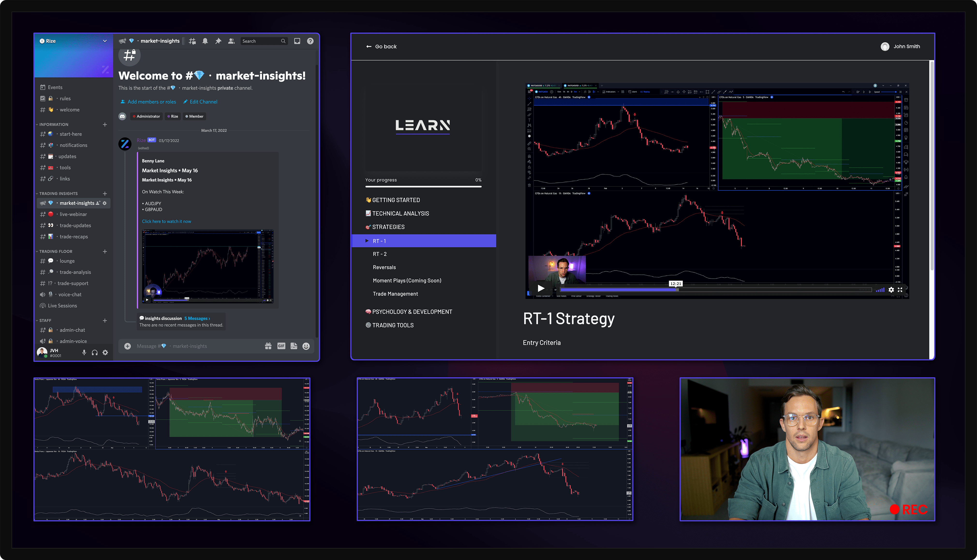The image size is (977, 560).
Task: Toggle channel settings gear on market-insights
Action: click(x=105, y=203)
